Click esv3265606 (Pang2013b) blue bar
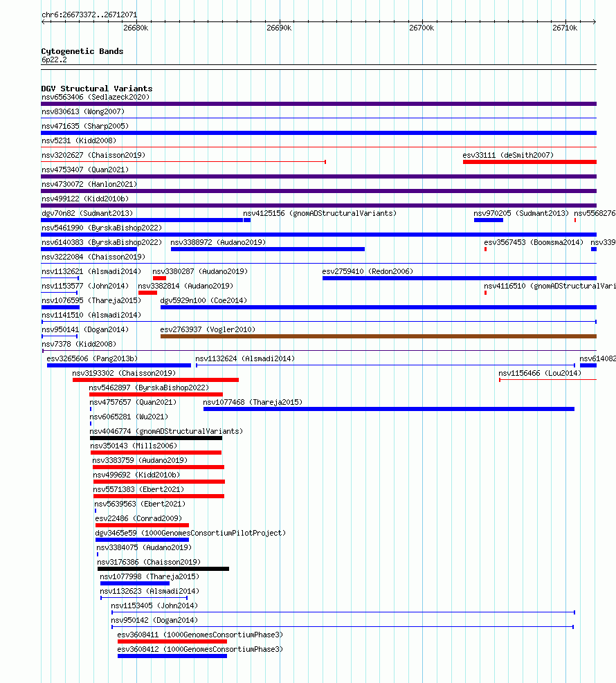The height and width of the screenshot is (683, 616). coord(119,365)
